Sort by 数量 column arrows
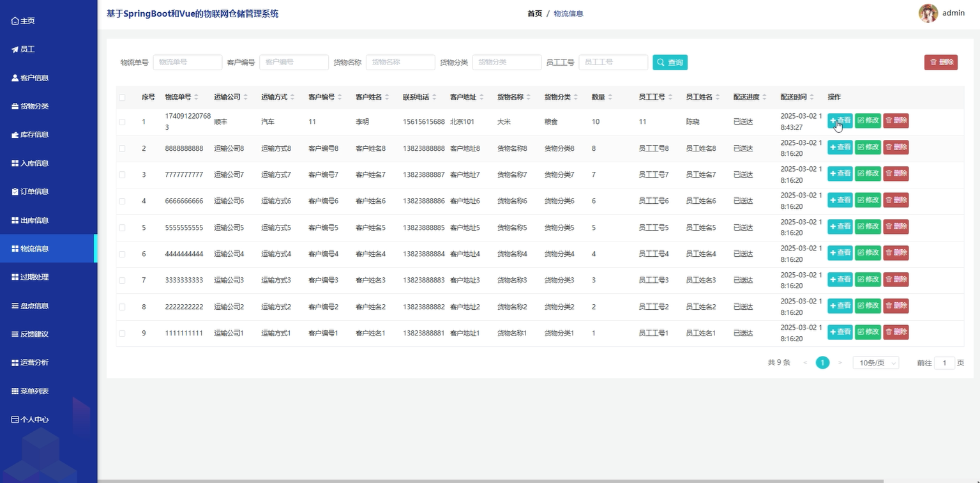The image size is (980, 483). 610,97
